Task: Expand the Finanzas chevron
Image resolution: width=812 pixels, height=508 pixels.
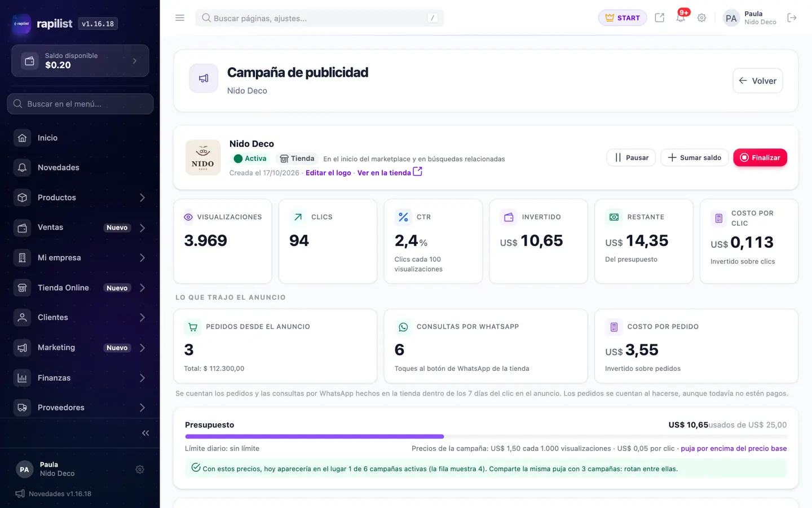Action: (142, 378)
